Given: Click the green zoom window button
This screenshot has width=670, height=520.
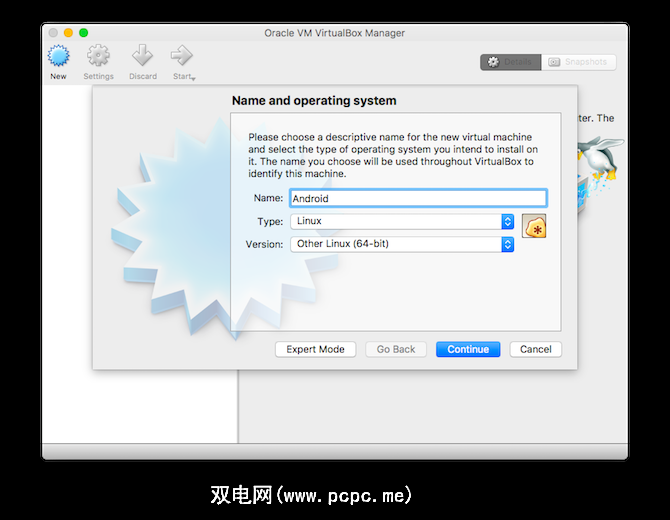Looking at the screenshot, I should coord(84,32).
